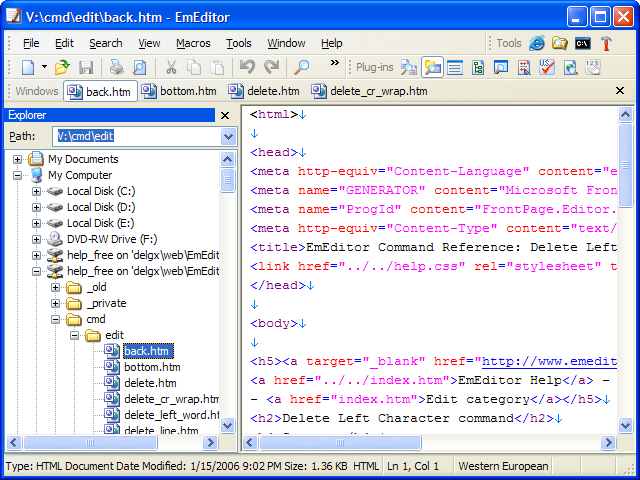Click the Cut scissors icon
Screen dimensions: 640x480
[x=171, y=67]
